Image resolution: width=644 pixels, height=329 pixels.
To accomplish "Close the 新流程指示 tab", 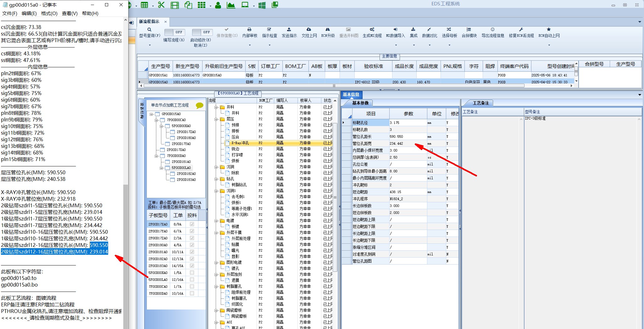I will coord(166,22).
